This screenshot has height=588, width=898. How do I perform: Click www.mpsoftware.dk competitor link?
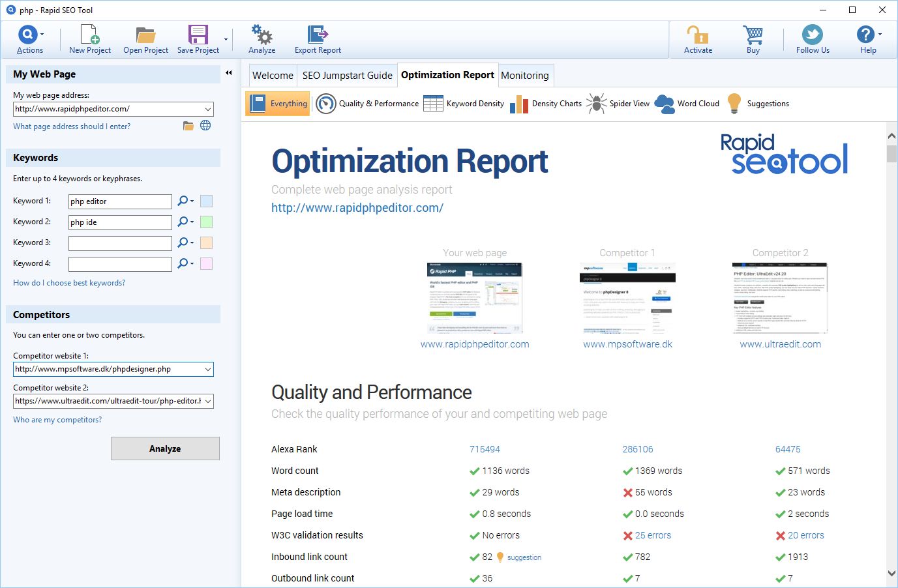[x=627, y=344]
